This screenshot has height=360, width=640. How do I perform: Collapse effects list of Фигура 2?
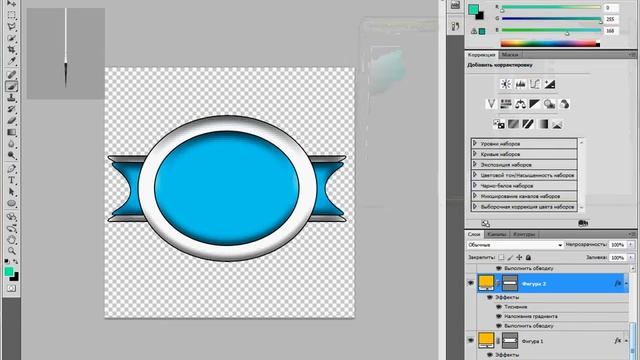[x=626, y=283]
